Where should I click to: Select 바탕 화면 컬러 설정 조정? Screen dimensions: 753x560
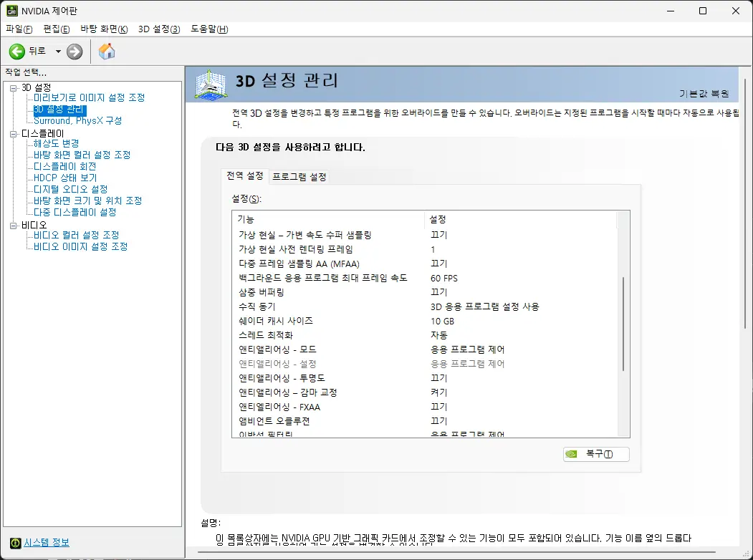[x=82, y=155]
